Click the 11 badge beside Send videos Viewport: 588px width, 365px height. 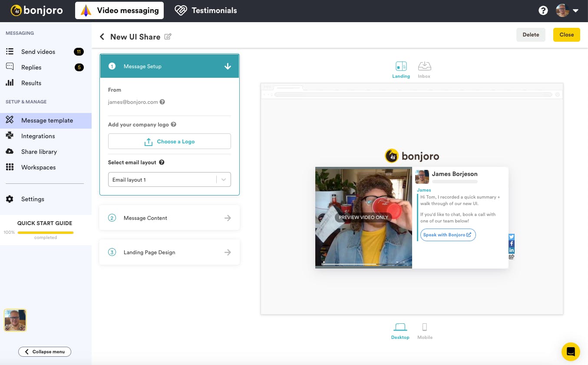(79, 52)
